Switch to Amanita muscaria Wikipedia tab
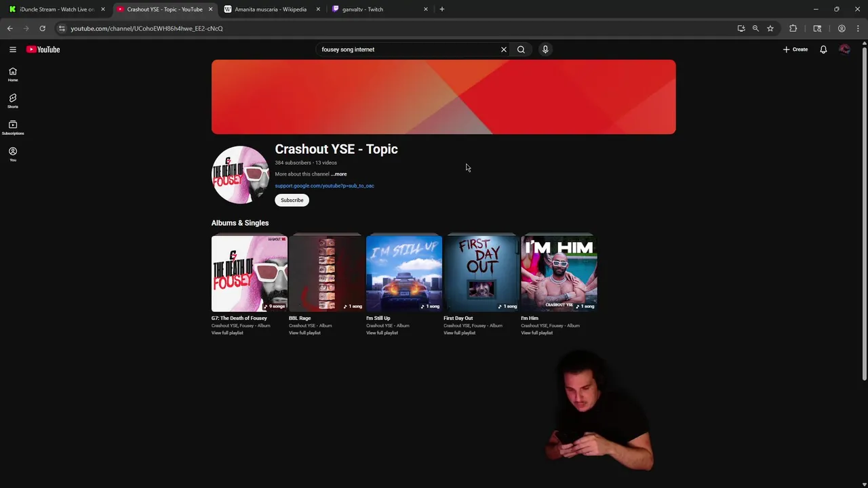 pos(271,9)
